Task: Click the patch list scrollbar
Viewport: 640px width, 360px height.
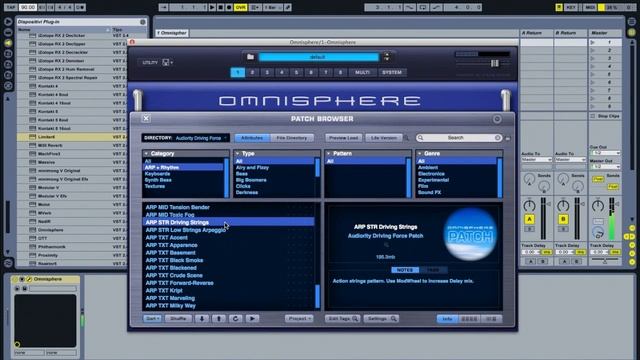Action: tap(317, 296)
